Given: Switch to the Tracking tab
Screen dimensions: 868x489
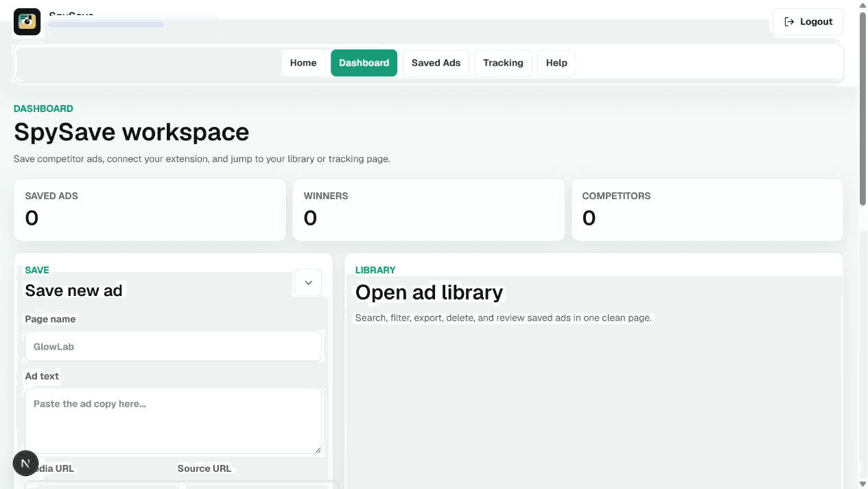Looking at the screenshot, I should [x=503, y=62].
